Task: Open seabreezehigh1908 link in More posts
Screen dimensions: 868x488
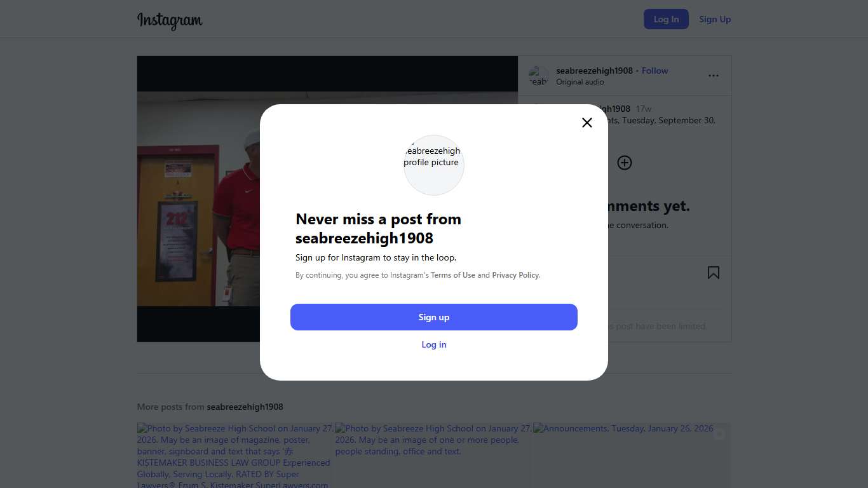Action: point(245,407)
